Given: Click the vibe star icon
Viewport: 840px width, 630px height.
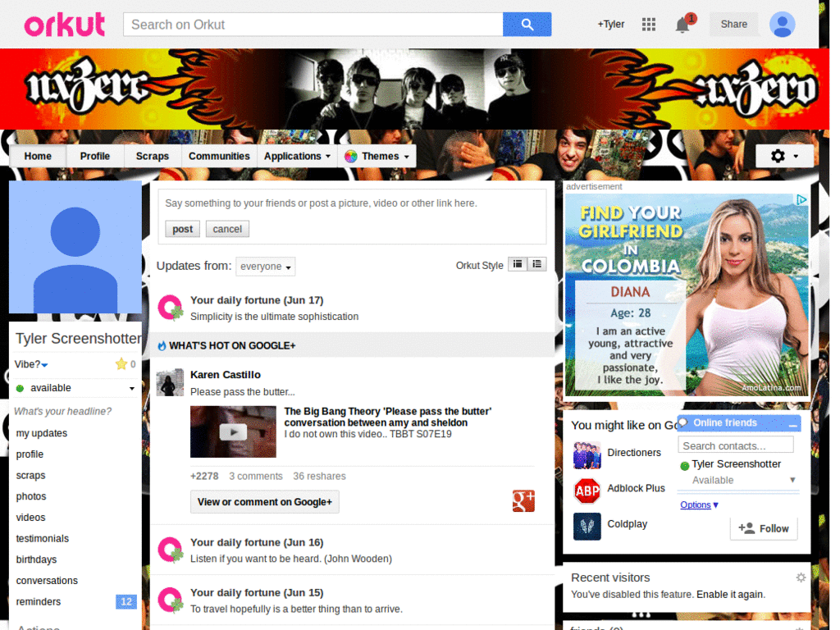Looking at the screenshot, I should click(121, 364).
